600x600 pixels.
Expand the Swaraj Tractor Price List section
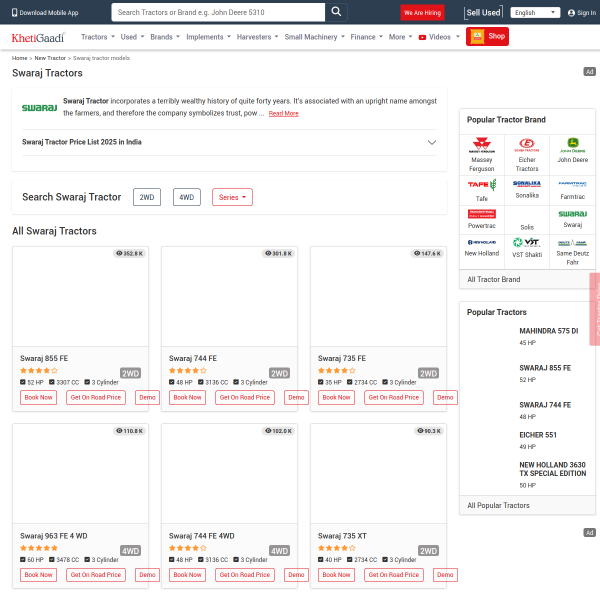(431, 142)
